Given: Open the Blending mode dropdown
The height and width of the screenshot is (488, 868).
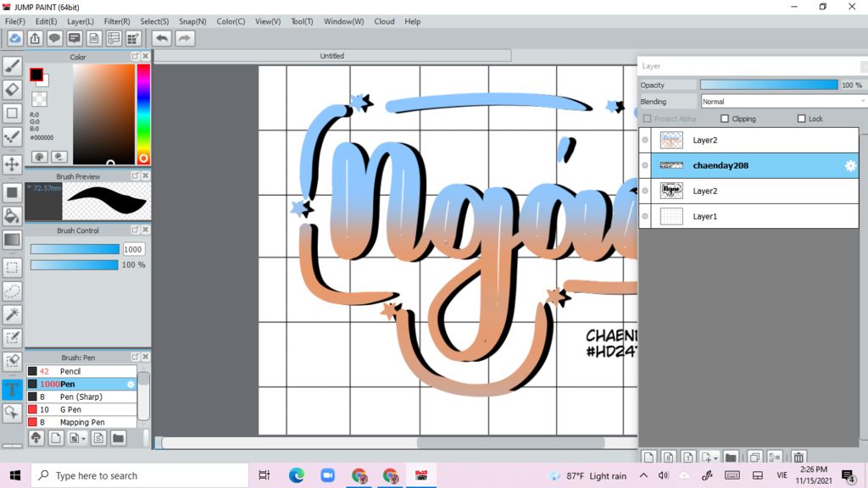Looking at the screenshot, I should tap(783, 102).
